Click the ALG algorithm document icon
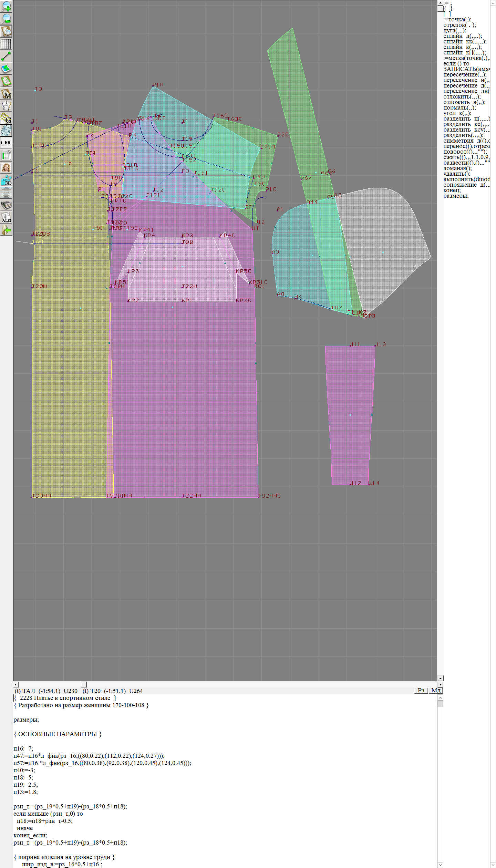496x868 pixels. pos(6,217)
